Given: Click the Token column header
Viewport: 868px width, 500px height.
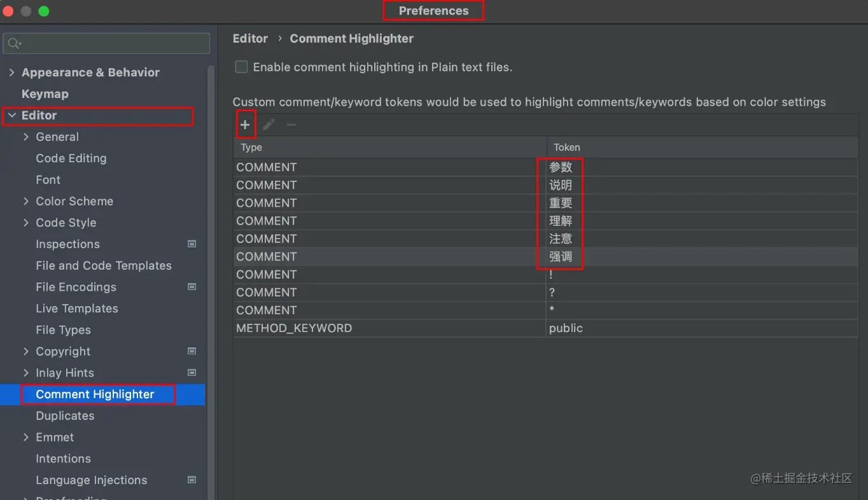Looking at the screenshot, I should point(702,148).
